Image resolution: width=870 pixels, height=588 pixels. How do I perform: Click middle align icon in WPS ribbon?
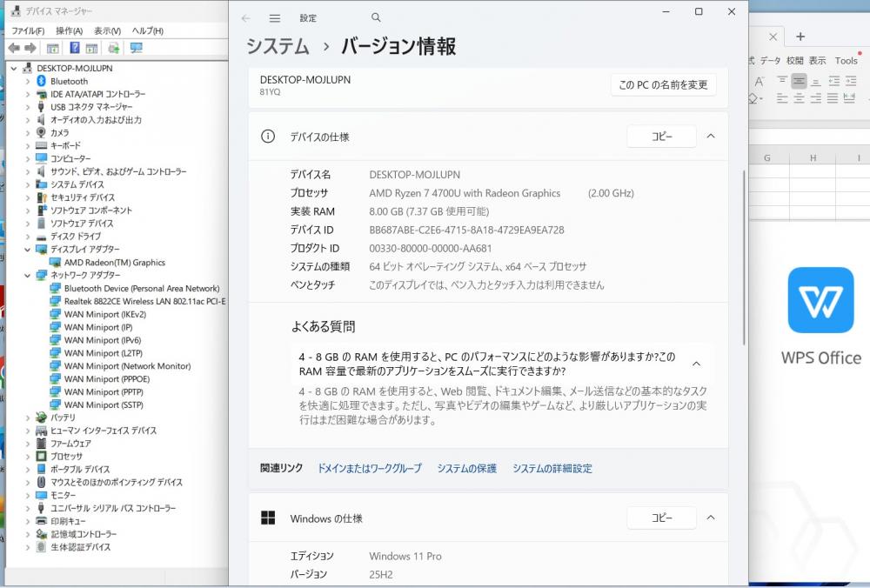coord(799,81)
